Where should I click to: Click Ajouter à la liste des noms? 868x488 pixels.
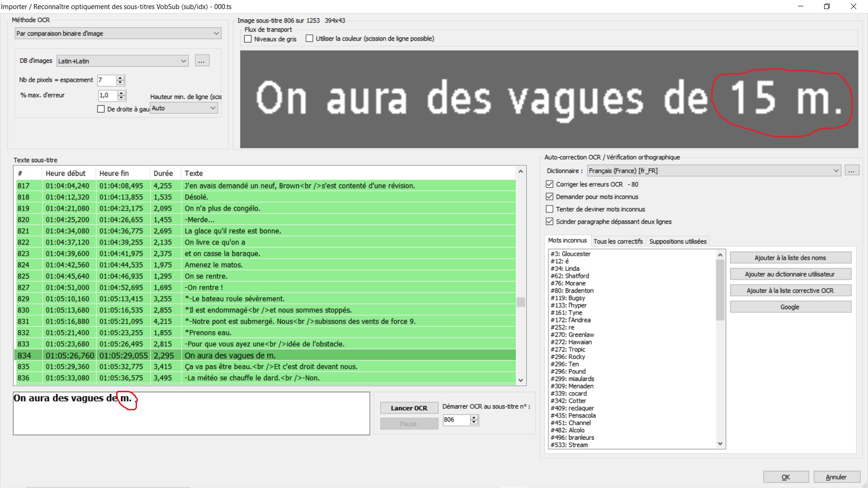click(x=790, y=258)
